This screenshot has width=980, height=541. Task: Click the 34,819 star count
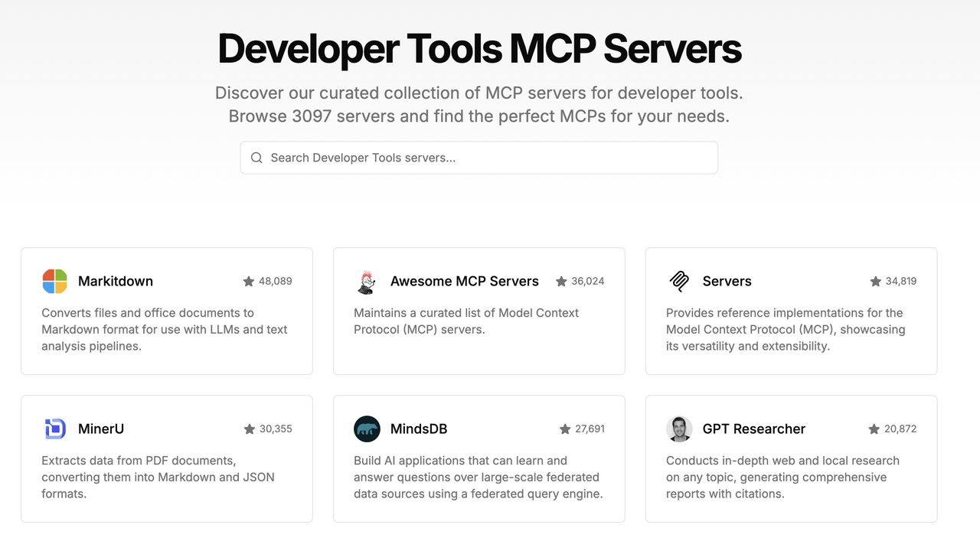point(901,281)
